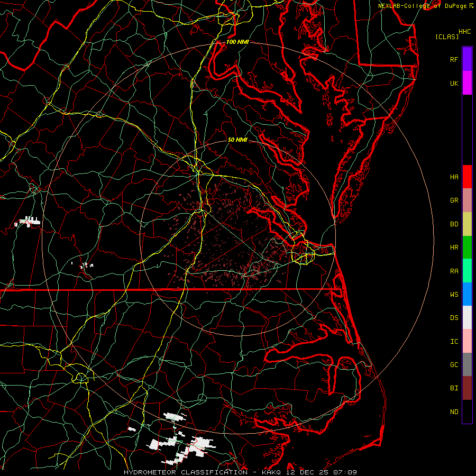
Task: Click the BI brown legend swatch
Action: click(x=467, y=388)
